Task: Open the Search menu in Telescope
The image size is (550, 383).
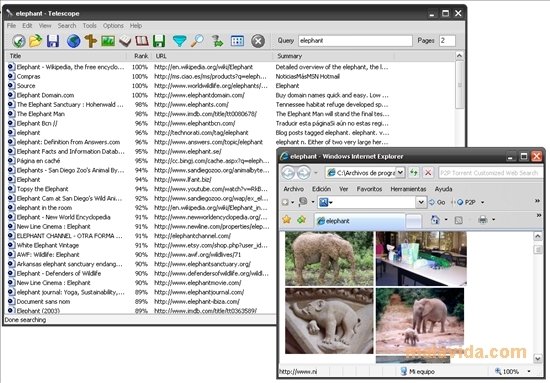Action: point(67,26)
